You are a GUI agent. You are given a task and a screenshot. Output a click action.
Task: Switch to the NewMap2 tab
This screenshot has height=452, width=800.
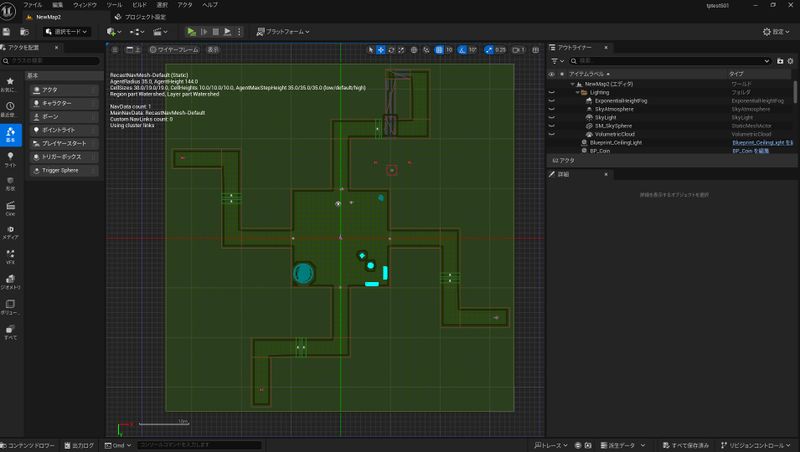point(48,17)
